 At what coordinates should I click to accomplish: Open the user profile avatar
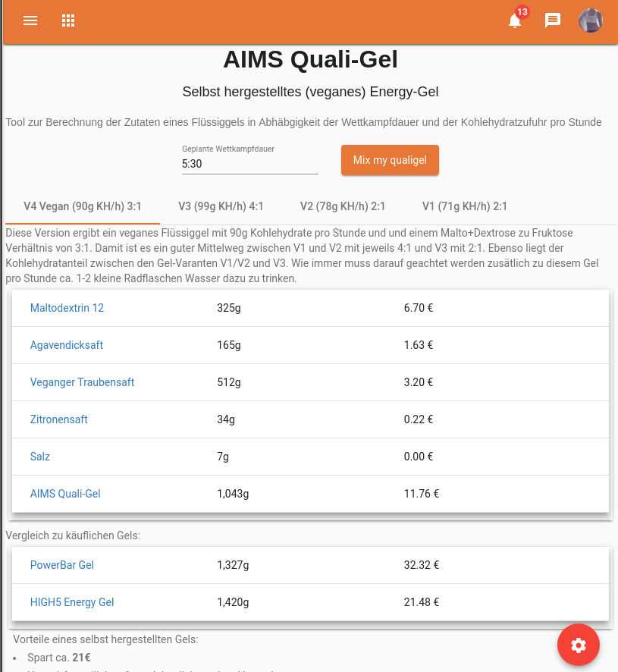(x=591, y=20)
